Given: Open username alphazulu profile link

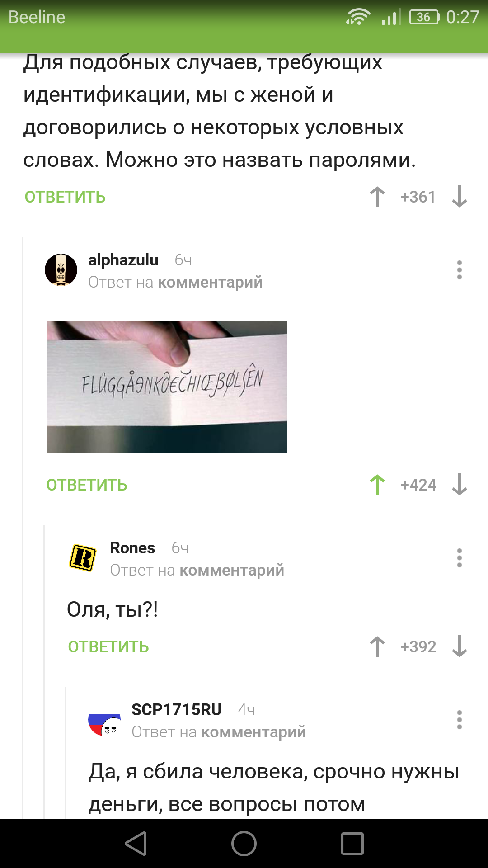Looking at the screenshot, I should (x=123, y=260).
